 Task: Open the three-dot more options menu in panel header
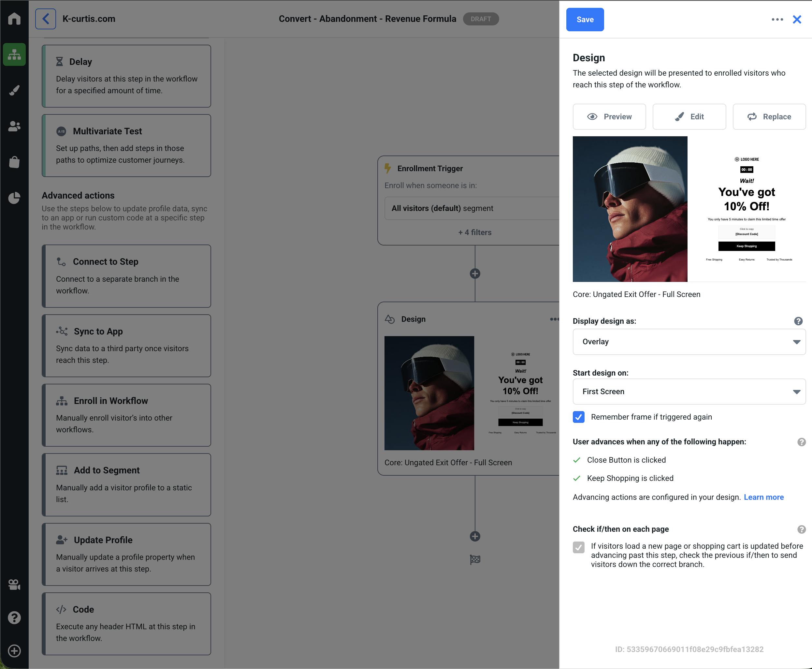point(777,20)
